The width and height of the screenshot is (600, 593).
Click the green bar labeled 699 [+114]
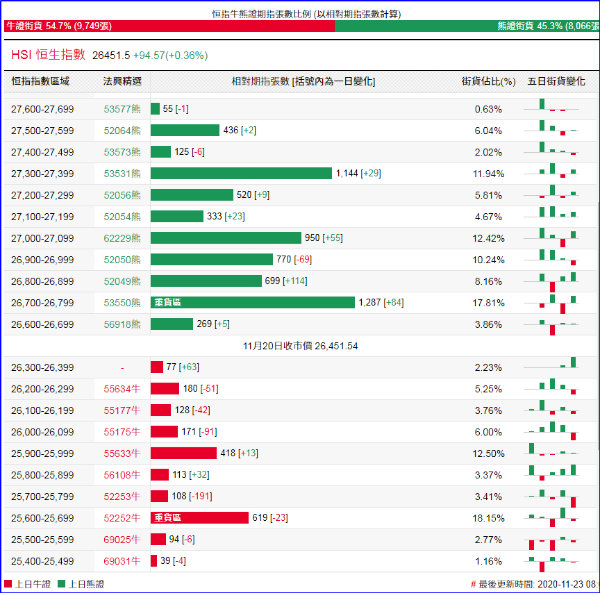(x=206, y=281)
